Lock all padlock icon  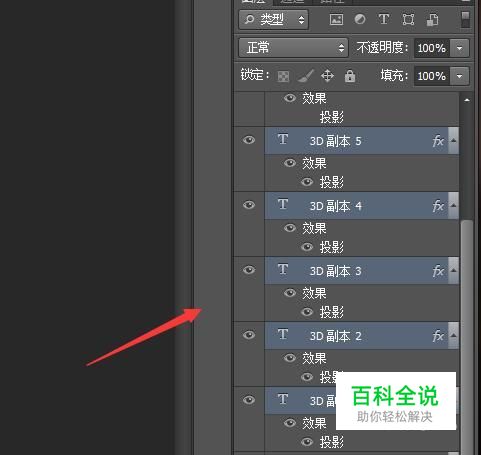click(350, 76)
